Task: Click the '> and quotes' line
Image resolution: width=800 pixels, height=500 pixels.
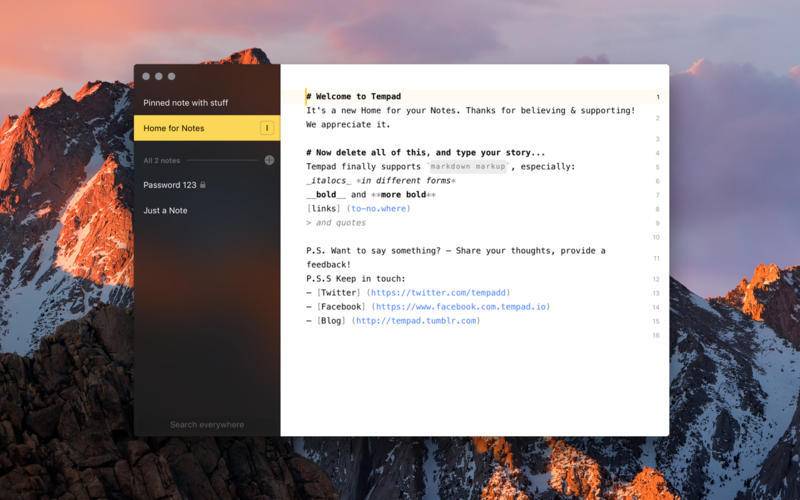Action: [336, 222]
